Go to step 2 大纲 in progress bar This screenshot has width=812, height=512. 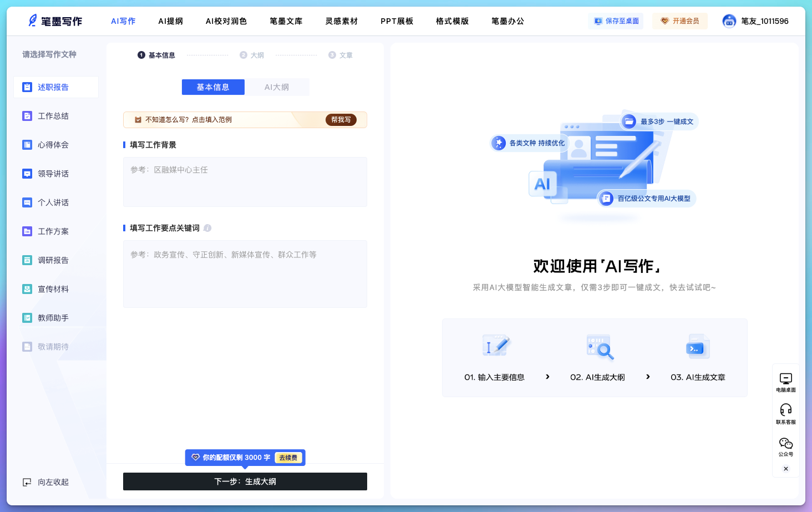click(252, 55)
